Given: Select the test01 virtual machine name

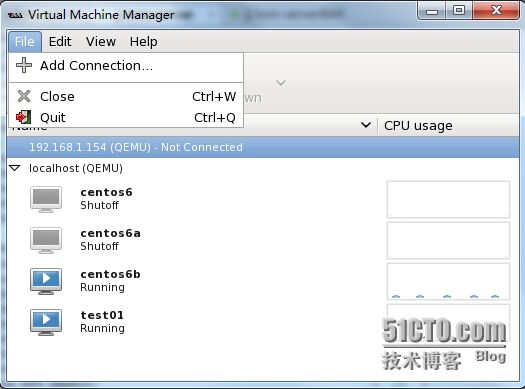Looking at the screenshot, I should point(102,315).
